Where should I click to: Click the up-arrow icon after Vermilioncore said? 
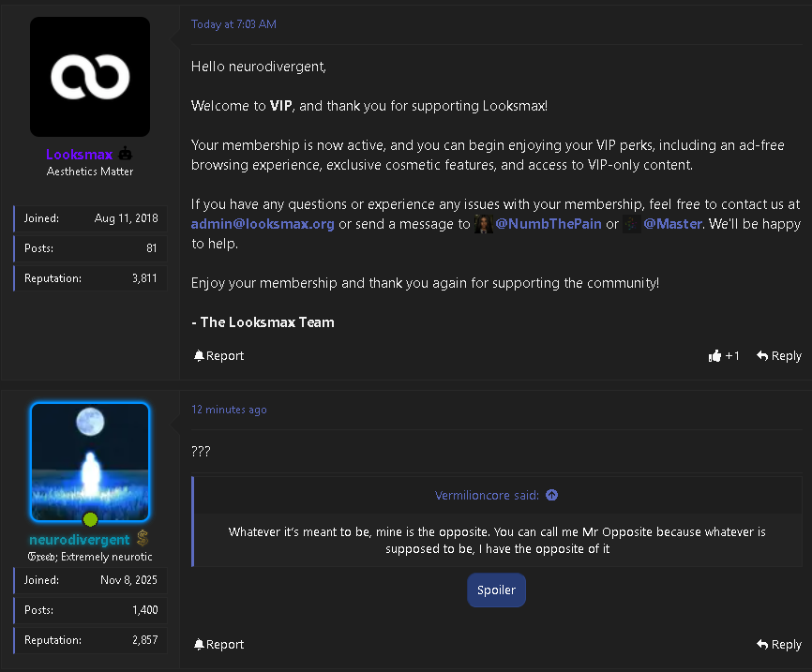pyautogui.click(x=551, y=495)
